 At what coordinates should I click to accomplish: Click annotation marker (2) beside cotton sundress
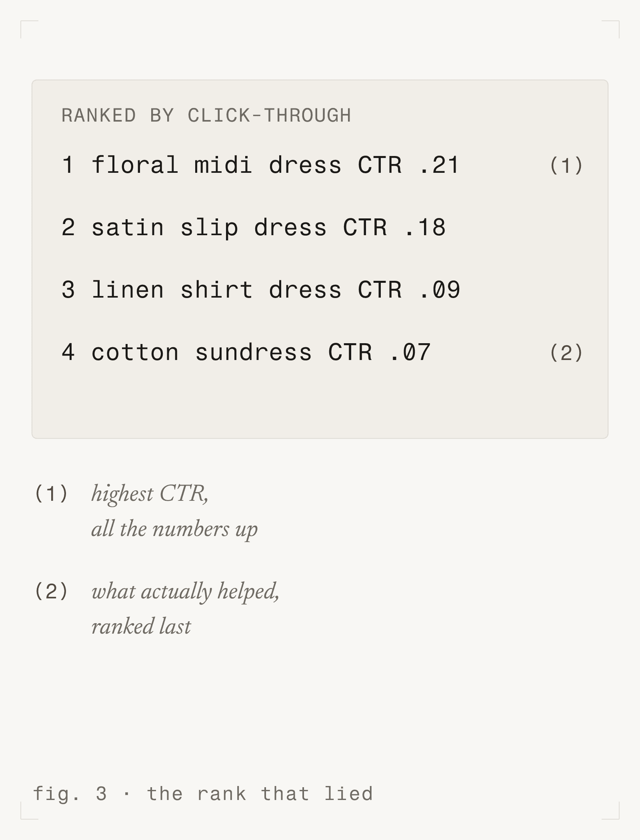coord(566,352)
